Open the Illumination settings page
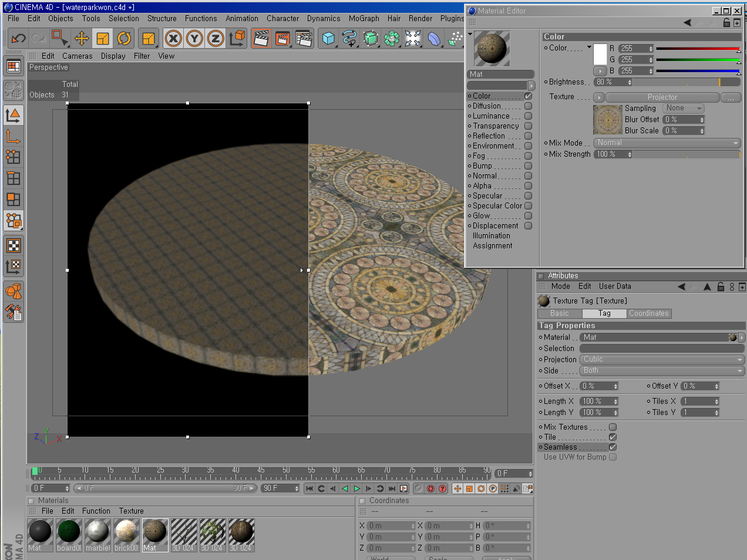Viewport: 747px width, 560px height. (492, 236)
